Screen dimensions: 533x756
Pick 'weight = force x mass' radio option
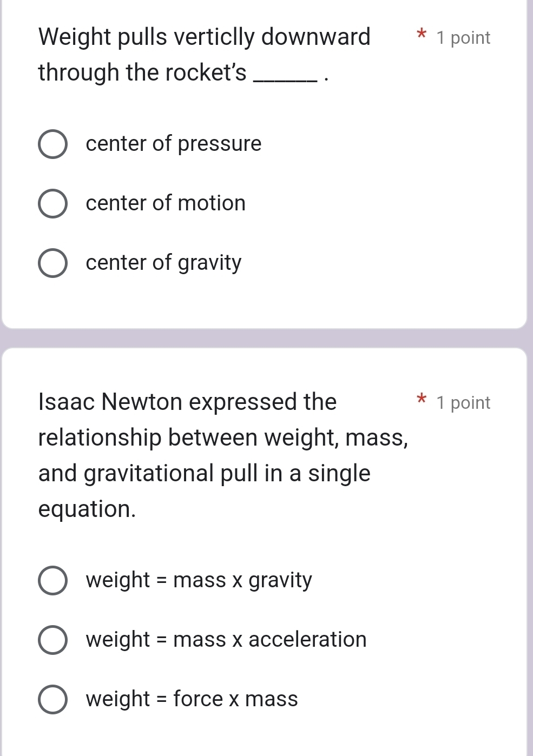tap(52, 699)
